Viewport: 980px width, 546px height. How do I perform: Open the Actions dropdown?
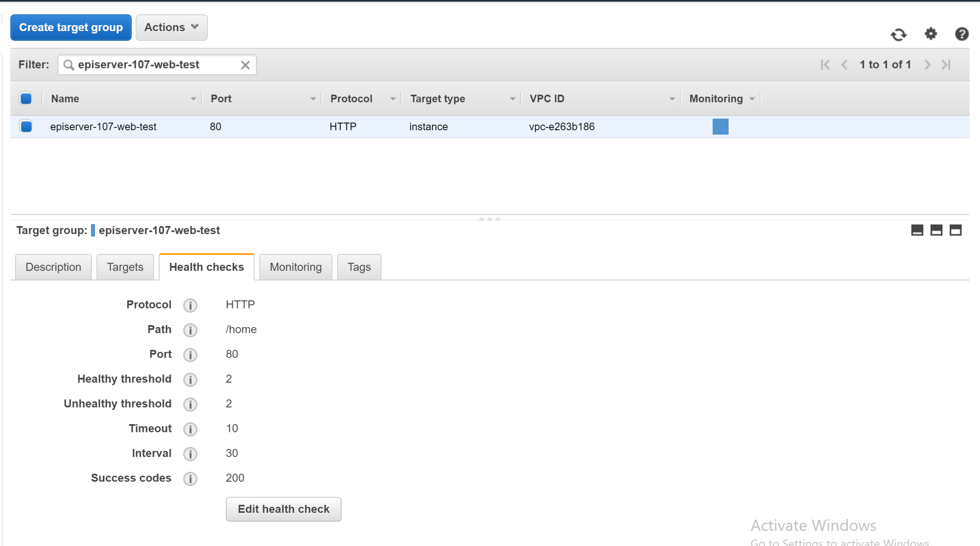(171, 28)
